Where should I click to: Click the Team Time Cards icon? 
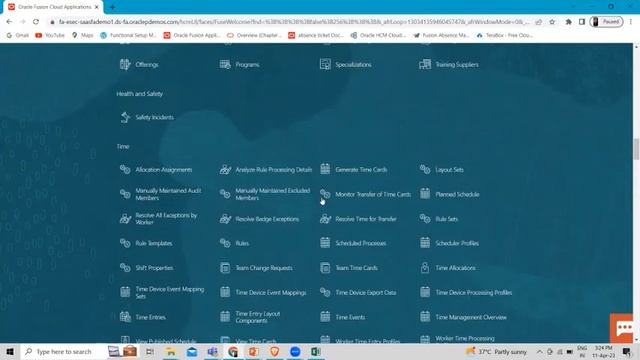click(x=325, y=268)
